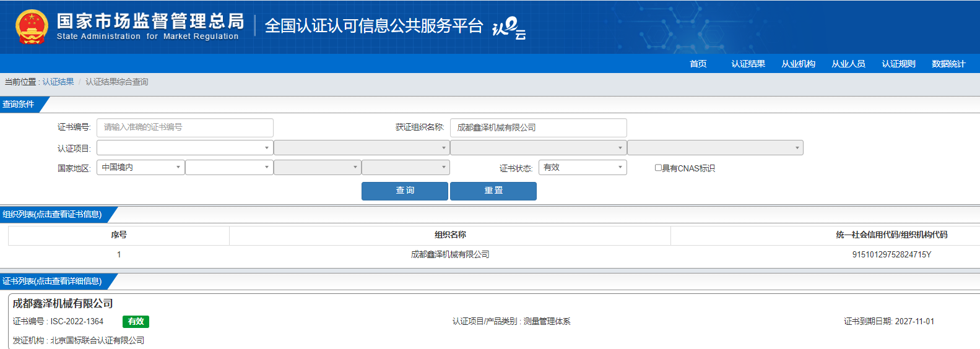
Task: Expand the fourth 认证项目 dropdown
Action: (715, 148)
